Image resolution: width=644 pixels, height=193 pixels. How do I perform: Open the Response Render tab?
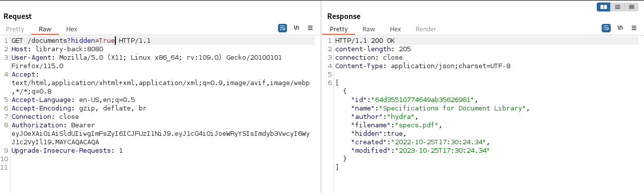tap(426, 29)
